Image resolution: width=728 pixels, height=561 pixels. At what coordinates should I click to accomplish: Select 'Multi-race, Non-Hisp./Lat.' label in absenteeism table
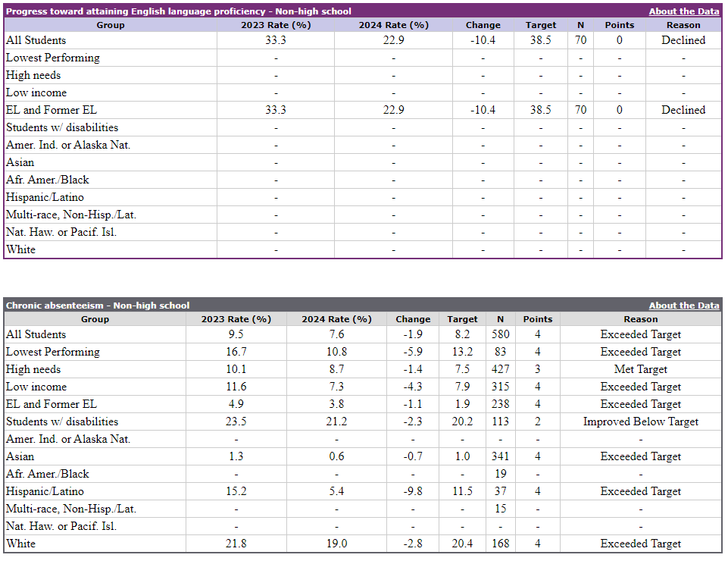71,509
